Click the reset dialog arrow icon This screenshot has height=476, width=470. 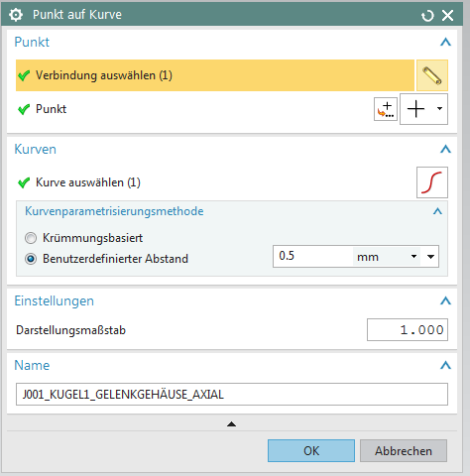click(x=427, y=16)
